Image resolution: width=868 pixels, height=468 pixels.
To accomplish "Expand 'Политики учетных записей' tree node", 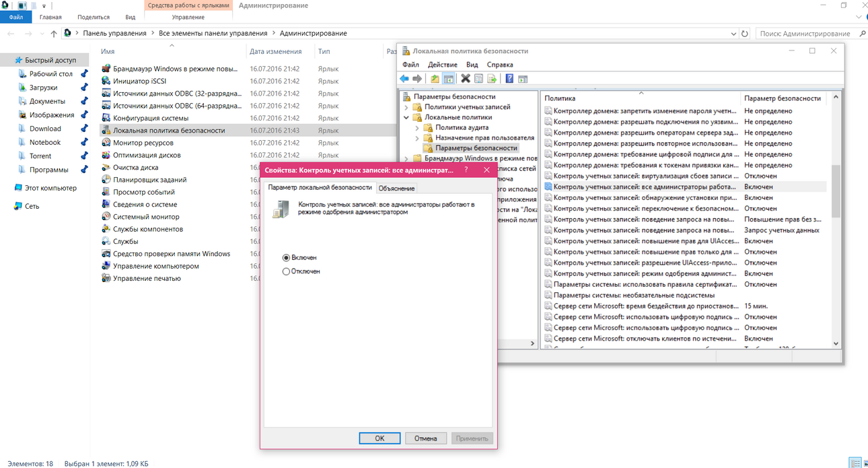I will (x=406, y=107).
